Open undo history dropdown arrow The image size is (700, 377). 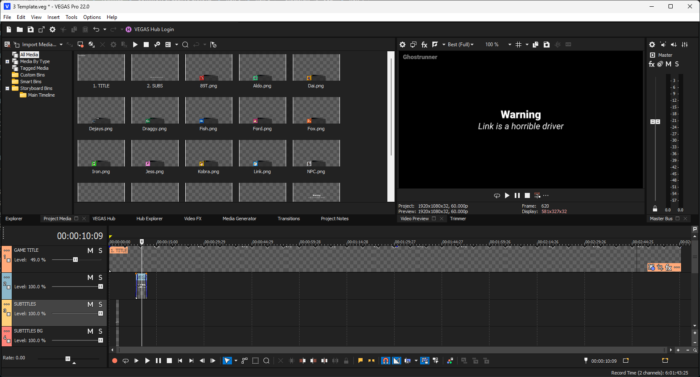tap(104, 29)
